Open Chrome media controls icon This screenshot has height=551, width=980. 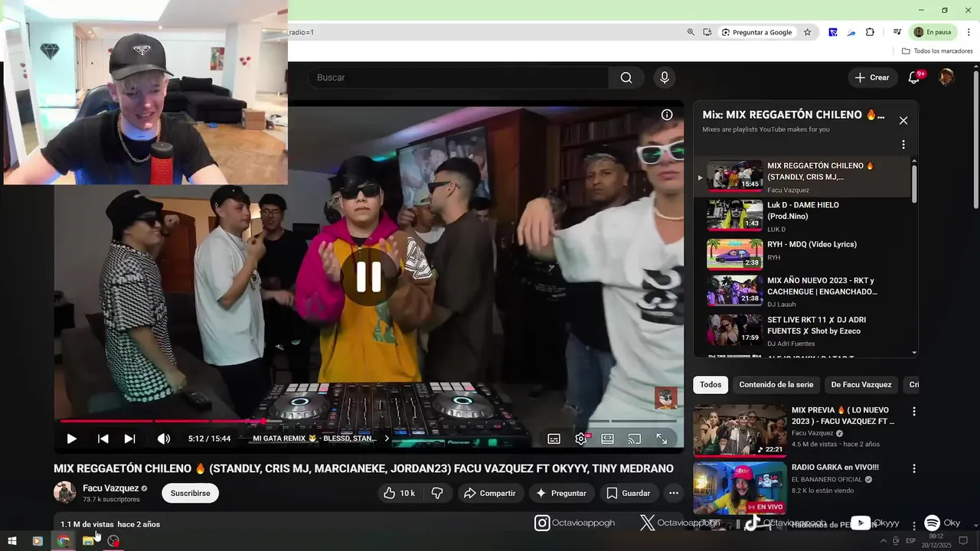tap(897, 32)
